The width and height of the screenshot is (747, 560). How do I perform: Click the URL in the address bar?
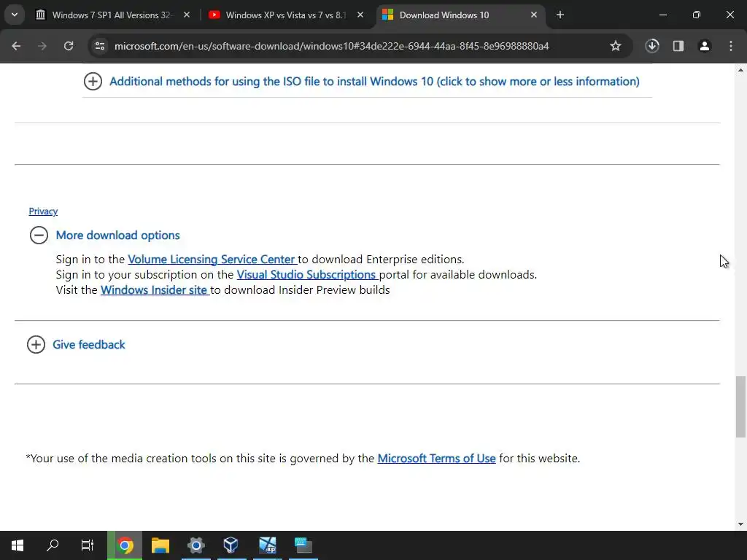pyautogui.click(x=332, y=46)
